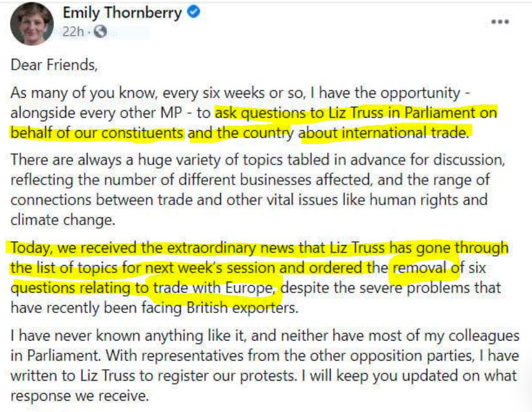532x412 pixels.
Task: Click the 22h post timestamp
Action: coord(73,32)
